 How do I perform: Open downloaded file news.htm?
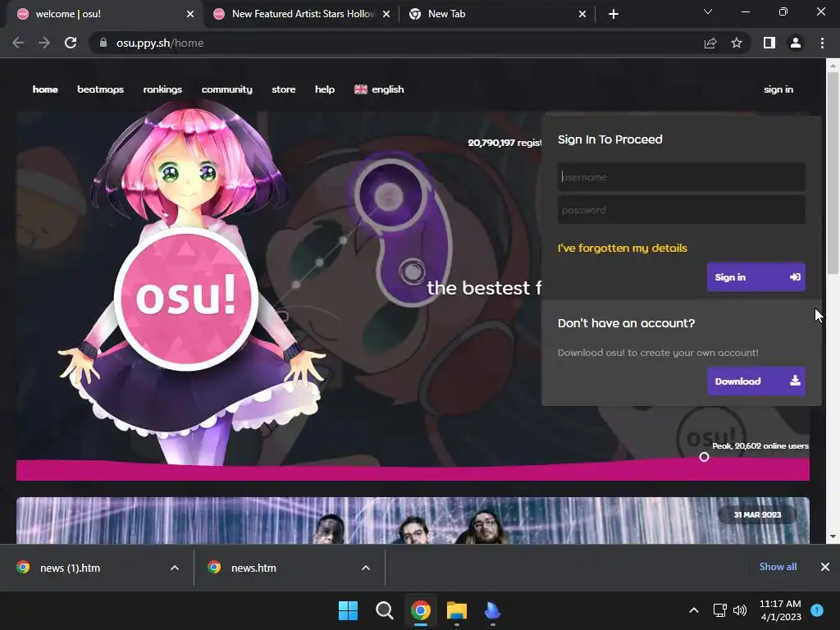click(253, 568)
